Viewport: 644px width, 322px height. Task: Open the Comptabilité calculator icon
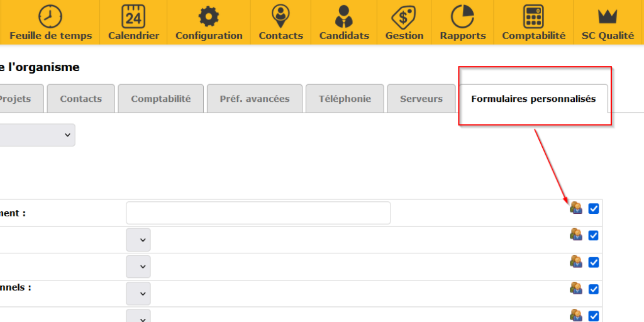[x=533, y=16]
